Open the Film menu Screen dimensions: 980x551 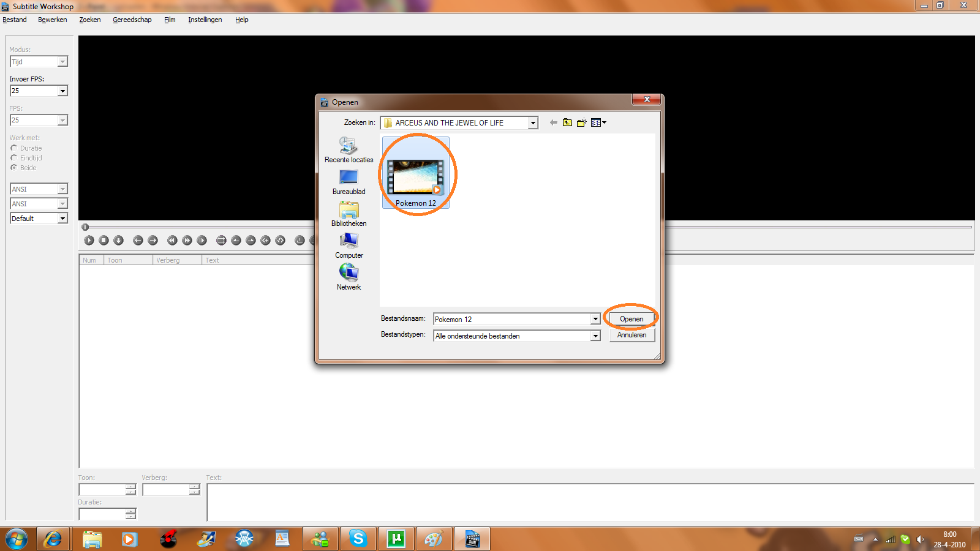(170, 20)
